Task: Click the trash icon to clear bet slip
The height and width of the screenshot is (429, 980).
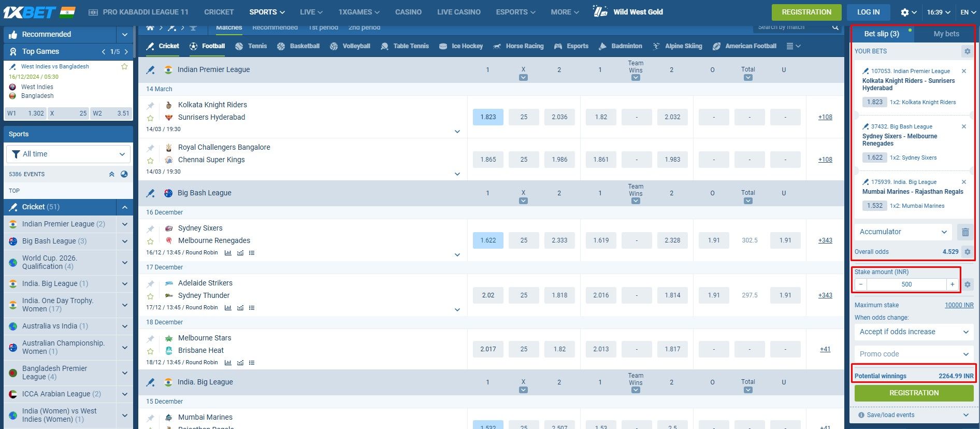Action: 965,232
